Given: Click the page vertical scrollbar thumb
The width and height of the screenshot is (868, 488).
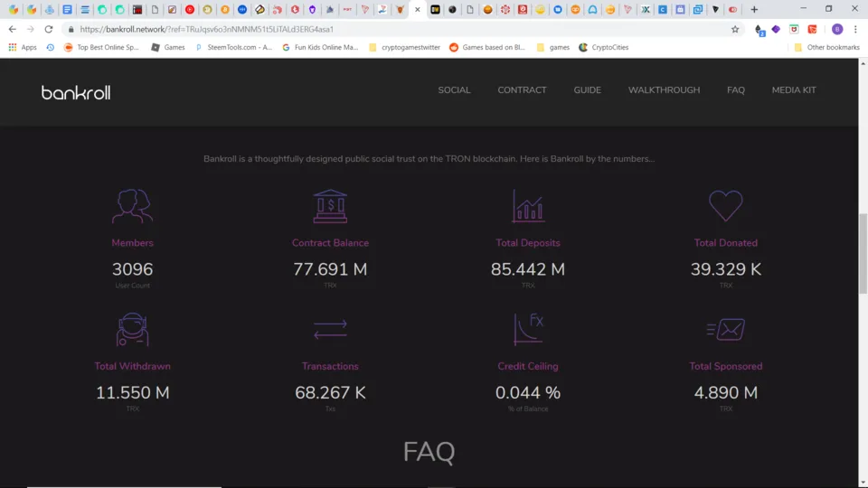Looking at the screenshot, I should tap(863, 253).
